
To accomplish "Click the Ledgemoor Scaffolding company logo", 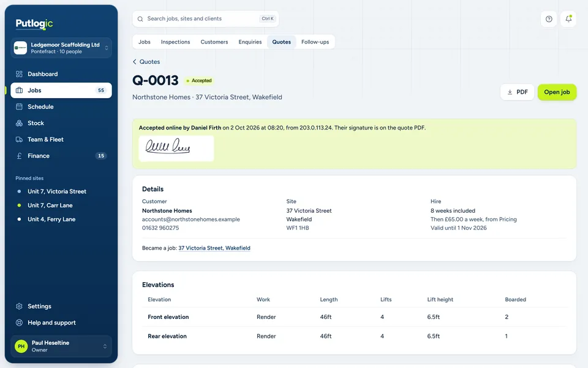I will pos(21,48).
